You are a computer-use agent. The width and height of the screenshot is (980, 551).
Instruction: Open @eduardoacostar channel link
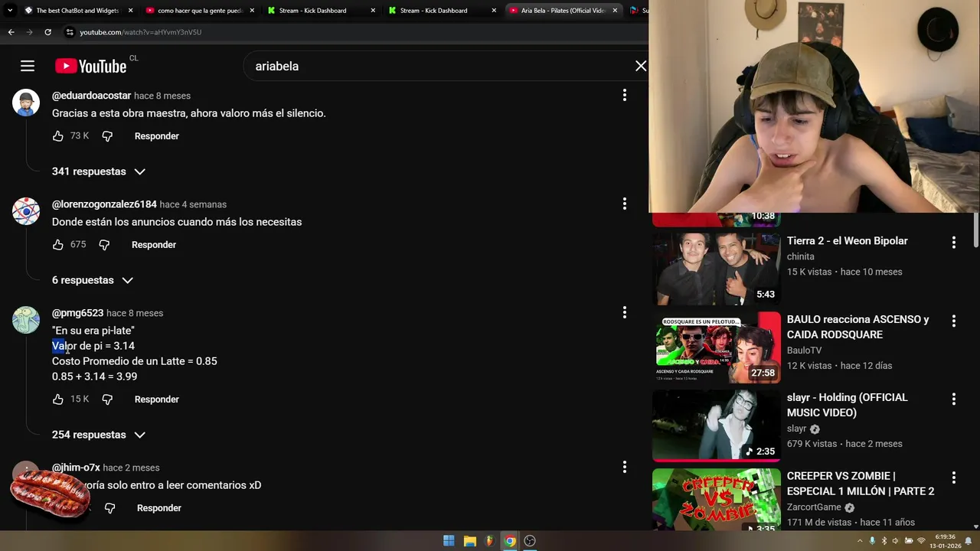91,96
